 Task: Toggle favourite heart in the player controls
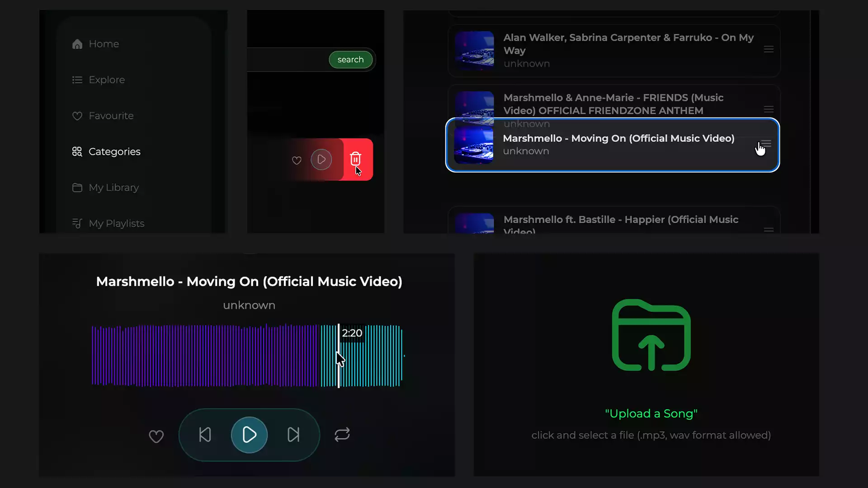tap(156, 436)
